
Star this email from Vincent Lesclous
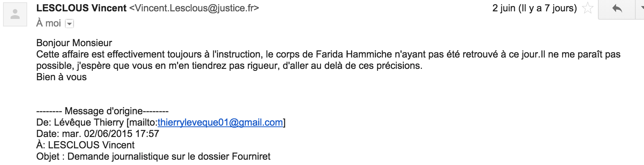click(588, 8)
